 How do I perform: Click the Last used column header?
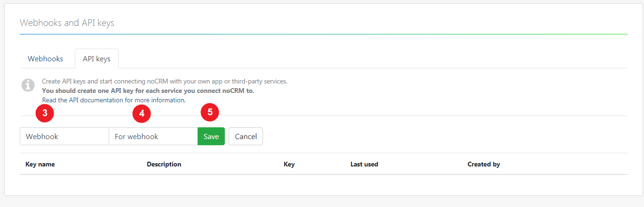[x=364, y=165]
